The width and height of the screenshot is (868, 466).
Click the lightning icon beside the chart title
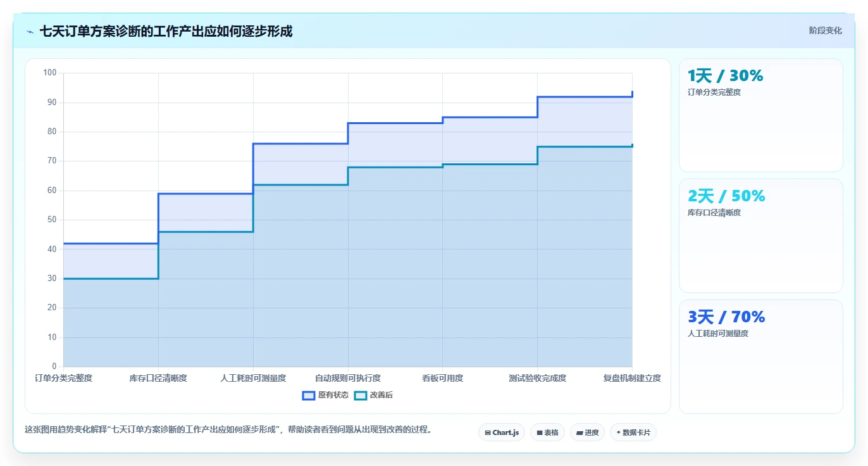(30, 32)
